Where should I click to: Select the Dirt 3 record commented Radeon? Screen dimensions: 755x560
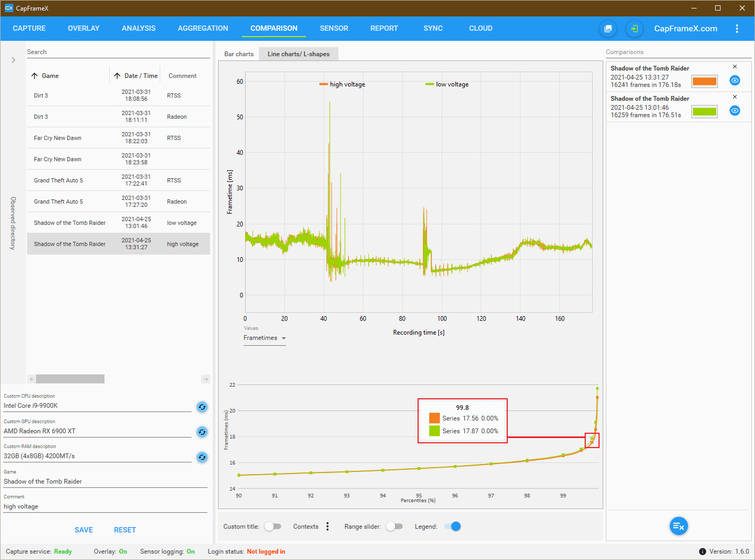point(118,117)
